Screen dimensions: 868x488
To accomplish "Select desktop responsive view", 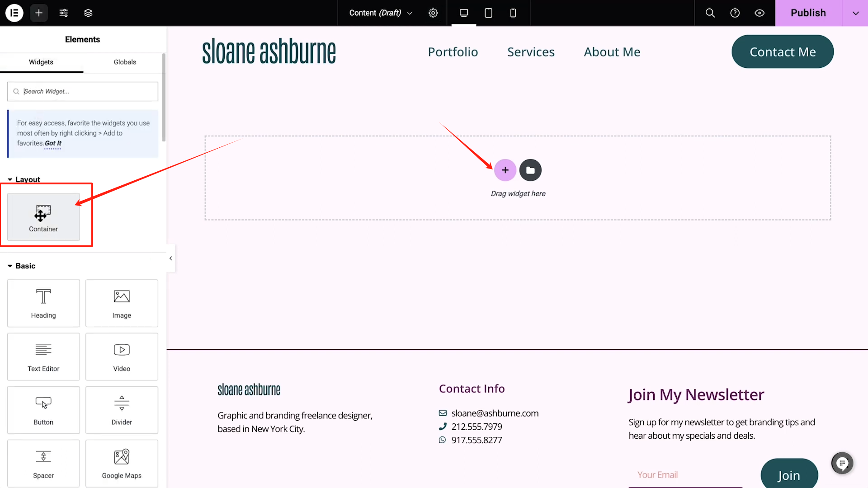I will 464,13.
